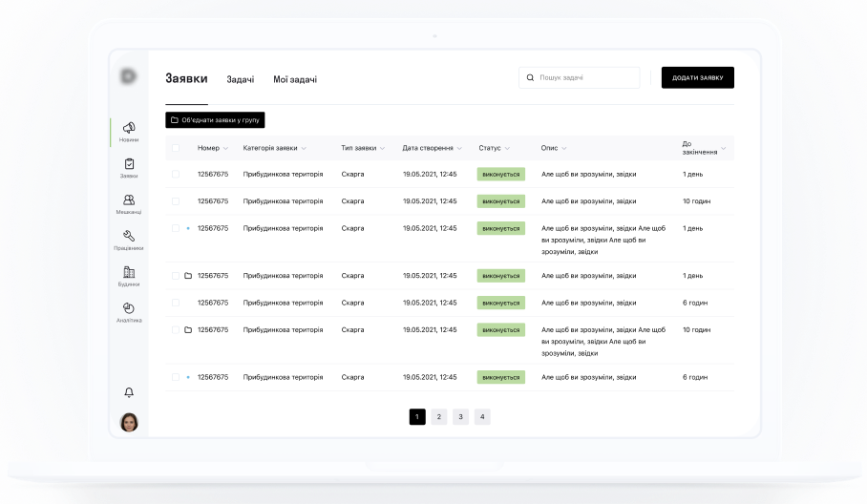
Task: Check the first table row checkbox
Action: click(x=176, y=175)
